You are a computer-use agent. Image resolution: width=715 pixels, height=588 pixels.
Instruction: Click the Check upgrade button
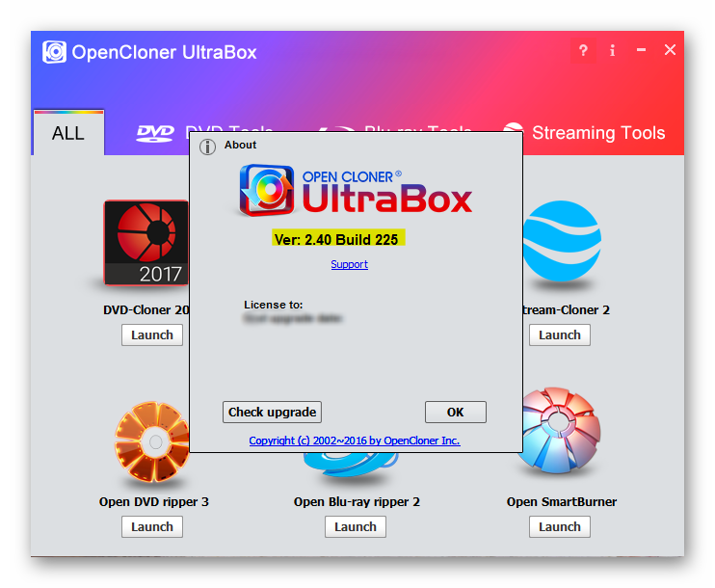coord(273,412)
